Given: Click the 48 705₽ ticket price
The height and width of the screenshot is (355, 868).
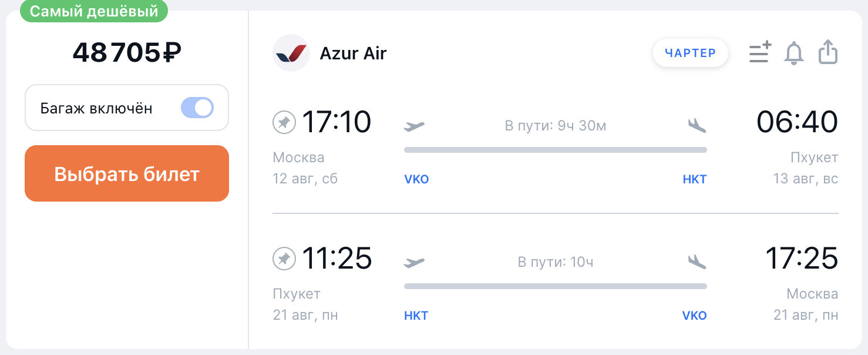Looking at the screenshot, I should (127, 53).
